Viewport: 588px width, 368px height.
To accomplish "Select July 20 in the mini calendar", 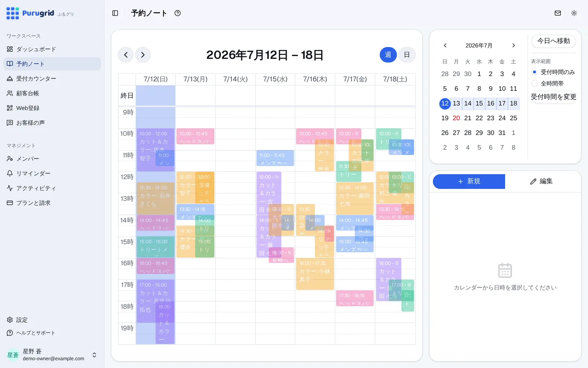I will [x=457, y=118].
